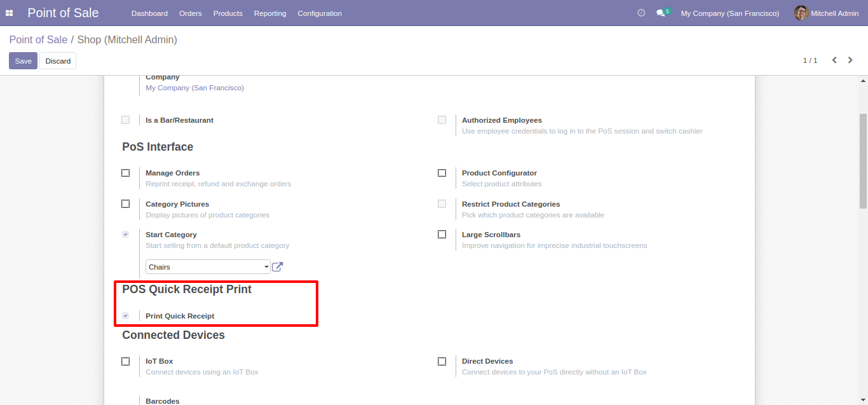This screenshot has height=405, width=868.
Task: Enable IoT Box checkbox
Action: (126, 361)
